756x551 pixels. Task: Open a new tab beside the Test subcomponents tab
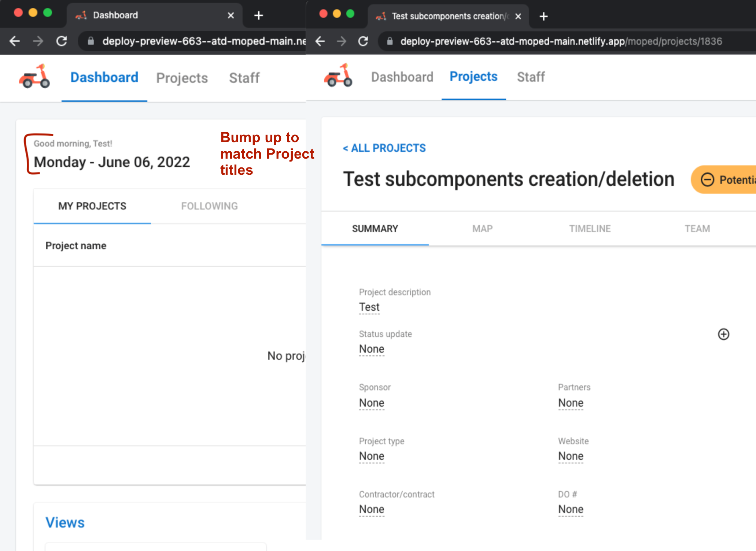tap(543, 16)
